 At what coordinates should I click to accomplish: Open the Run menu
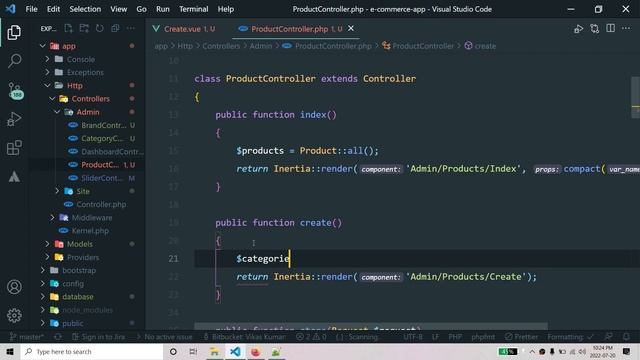click(162, 9)
